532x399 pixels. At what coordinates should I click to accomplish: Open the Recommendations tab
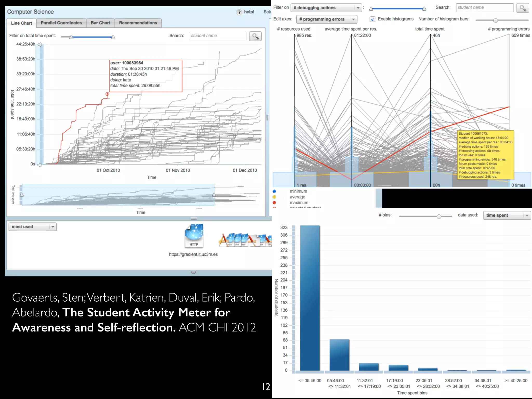pos(138,23)
